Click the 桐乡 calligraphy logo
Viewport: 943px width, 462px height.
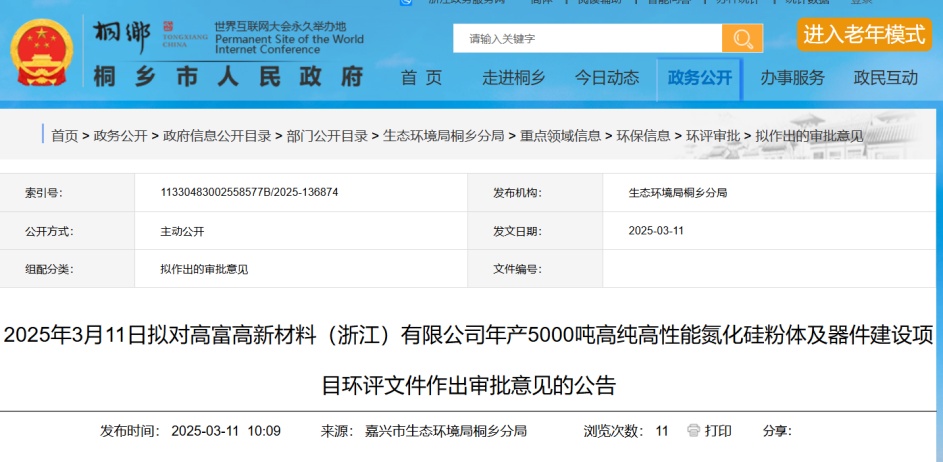pos(121,36)
